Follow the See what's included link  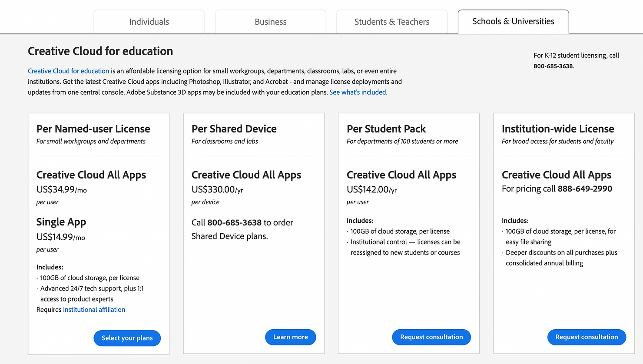[358, 92]
